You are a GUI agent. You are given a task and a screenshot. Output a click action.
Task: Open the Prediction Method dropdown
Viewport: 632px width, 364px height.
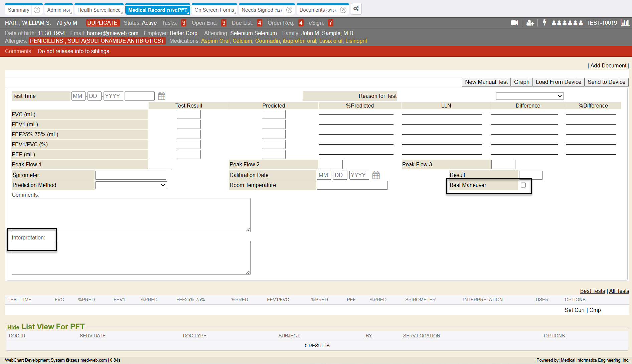pos(131,185)
